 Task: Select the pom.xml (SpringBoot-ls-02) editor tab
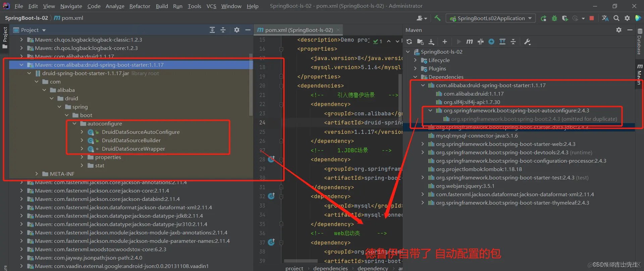pyautogui.click(x=299, y=30)
